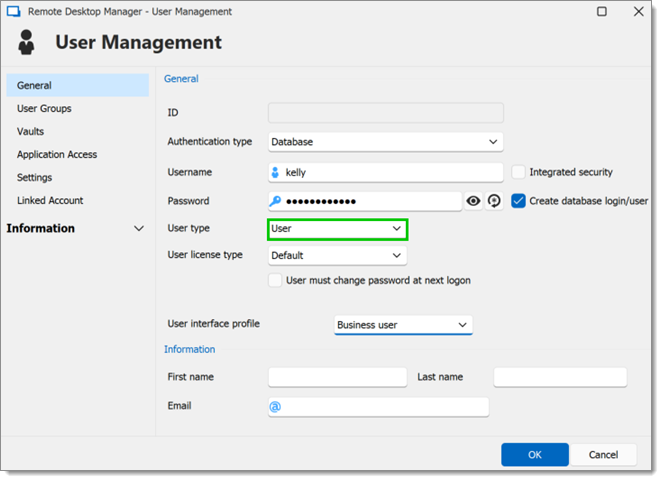Open the Settings page in sidebar
The image size is (662, 481).
click(x=35, y=177)
